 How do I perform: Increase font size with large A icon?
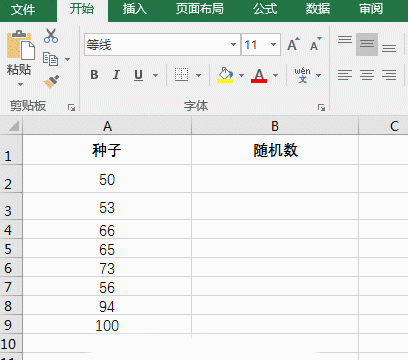tap(293, 44)
